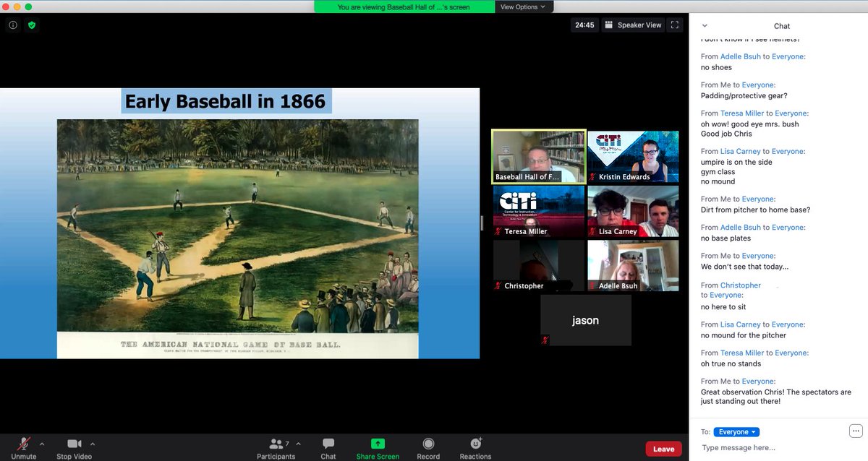Choose chat recipient Everyone dropdown

[x=736, y=431]
